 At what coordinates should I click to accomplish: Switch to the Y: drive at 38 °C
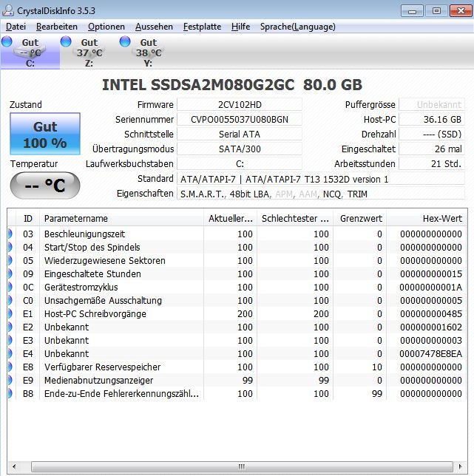pos(149,52)
